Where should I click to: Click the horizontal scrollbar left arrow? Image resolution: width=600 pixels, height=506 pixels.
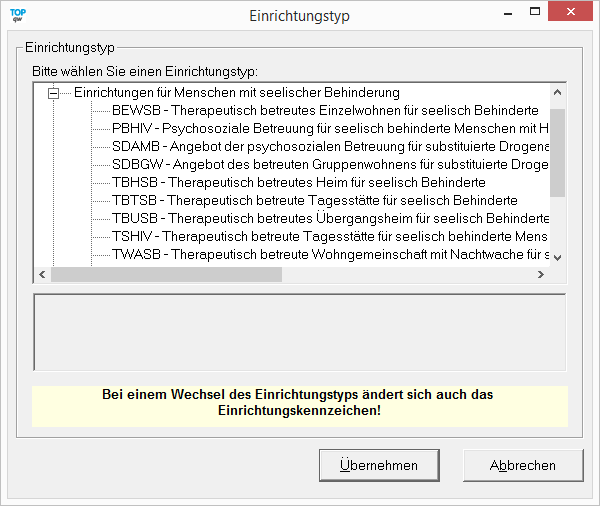click(42, 275)
